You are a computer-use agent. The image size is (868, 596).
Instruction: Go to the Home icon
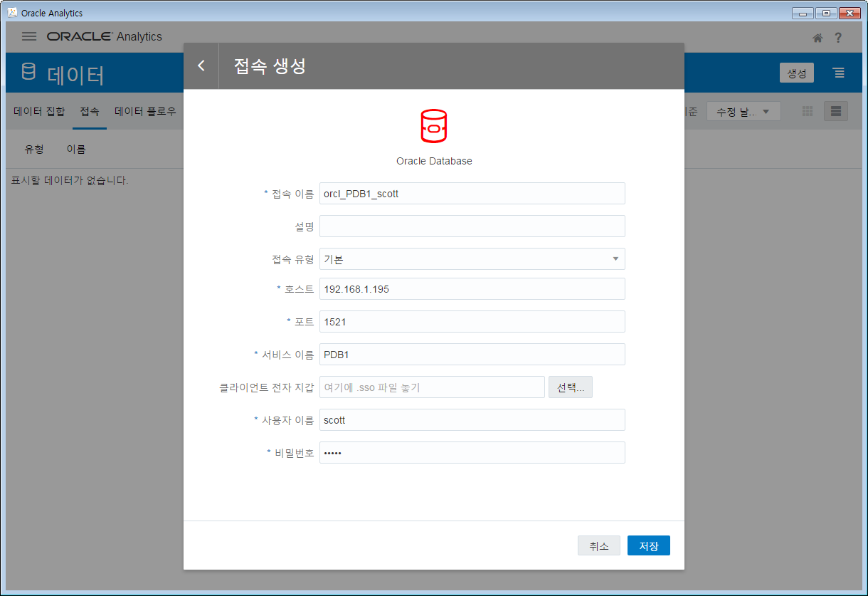[817, 38]
